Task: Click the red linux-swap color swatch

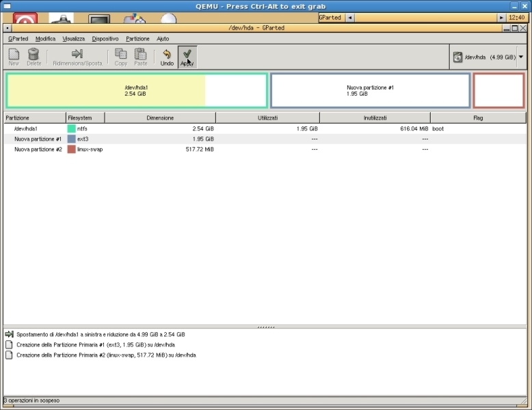Action: (x=71, y=149)
